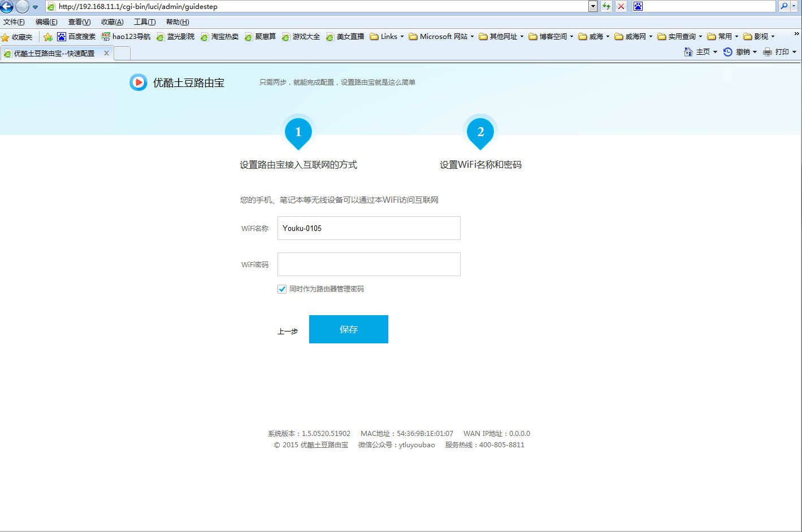The height and width of the screenshot is (532, 802).
Task: Click the 设置WiFi名称和密码 step label
Action: pyautogui.click(x=481, y=165)
